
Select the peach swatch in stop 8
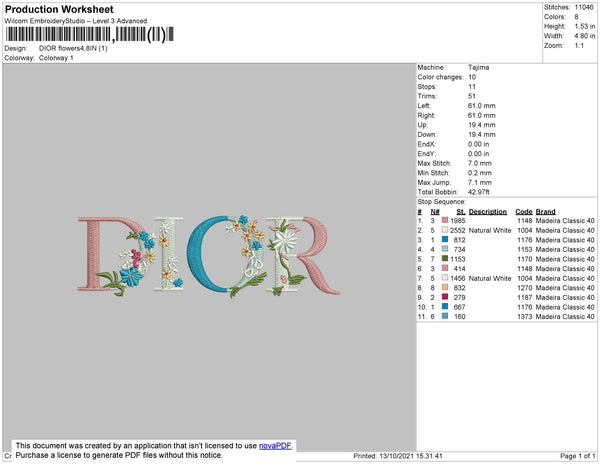445,287
